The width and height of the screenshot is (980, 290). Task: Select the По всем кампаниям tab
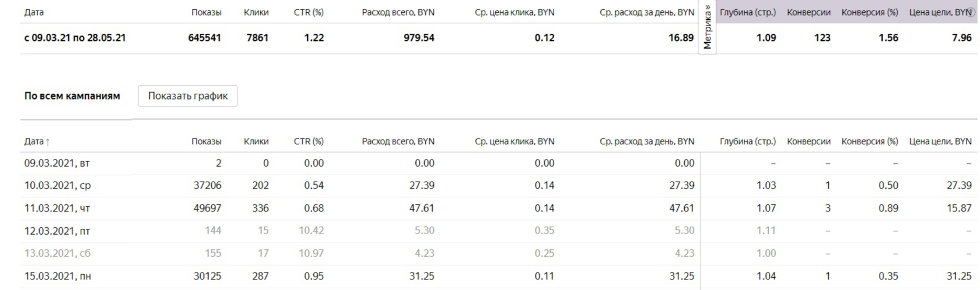click(x=72, y=96)
